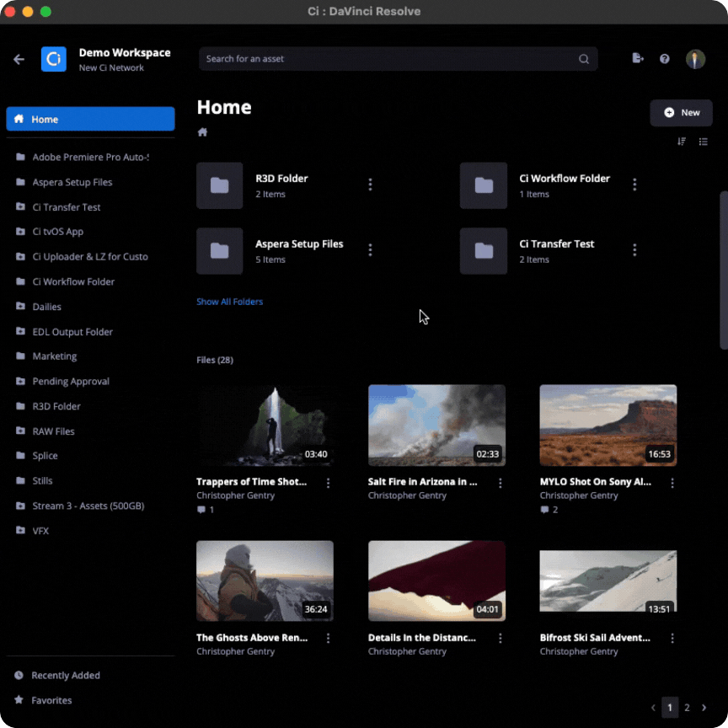Open options menu for Aspera Setup Files card
Viewport: 728px width, 728px height.
370,250
